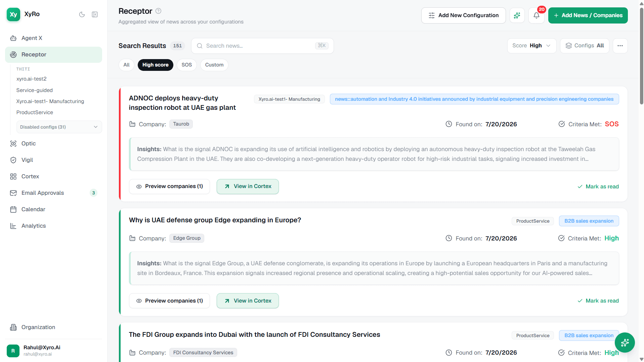Open Email Approvals in sidebar
Viewport: 644px width, 362px height.
click(x=53, y=193)
